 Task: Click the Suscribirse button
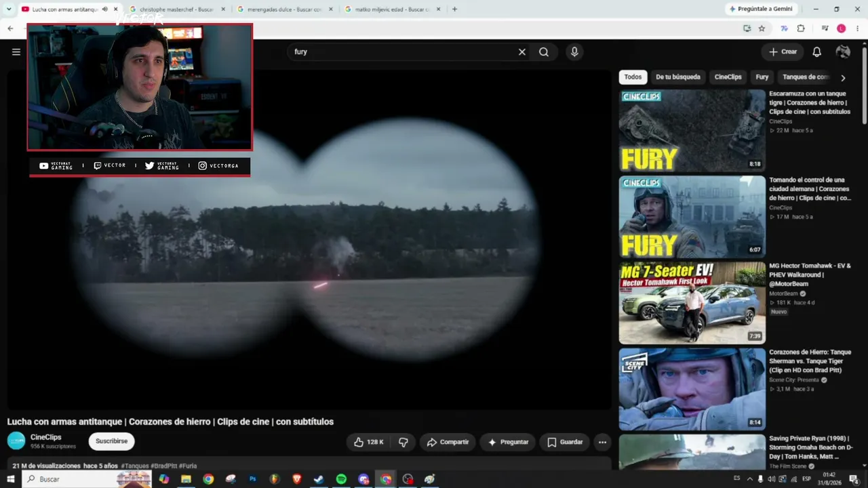pyautogui.click(x=111, y=441)
